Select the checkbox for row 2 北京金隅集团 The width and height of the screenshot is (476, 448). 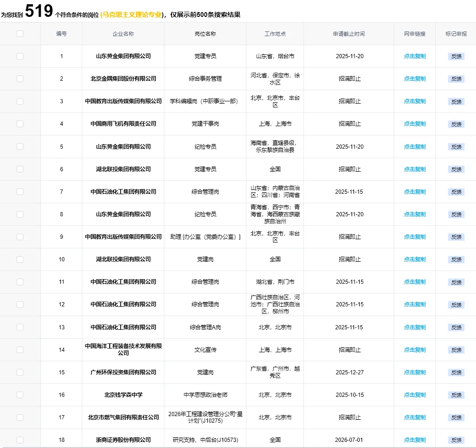tap(20, 79)
